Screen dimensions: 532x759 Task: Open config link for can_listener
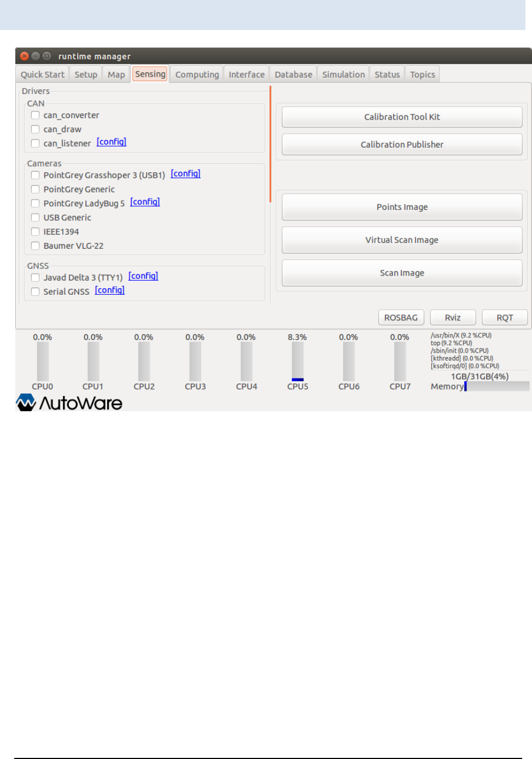(112, 142)
